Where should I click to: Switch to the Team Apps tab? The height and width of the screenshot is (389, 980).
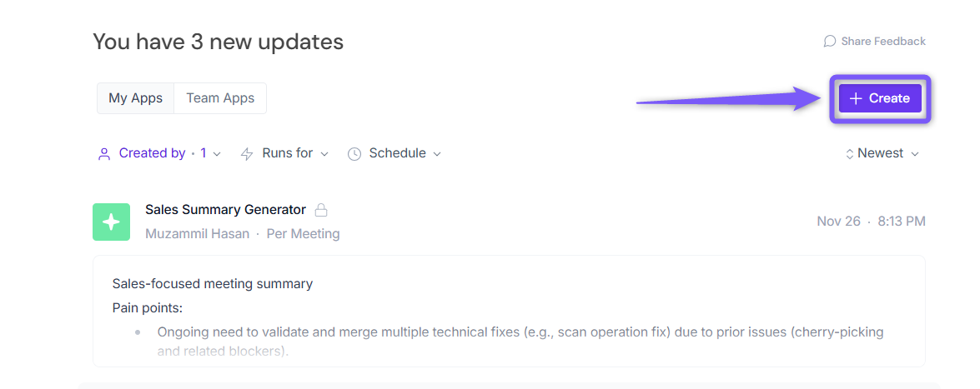tap(220, 98)
